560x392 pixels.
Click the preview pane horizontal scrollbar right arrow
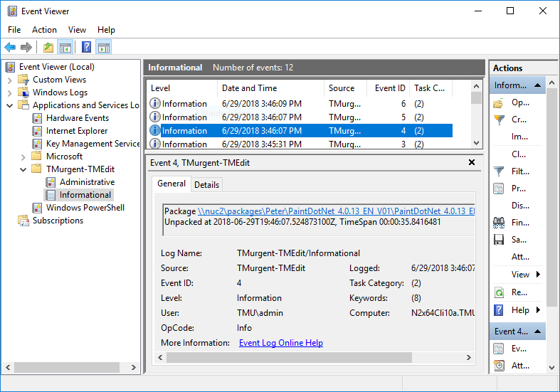click(x=469, y=357)
